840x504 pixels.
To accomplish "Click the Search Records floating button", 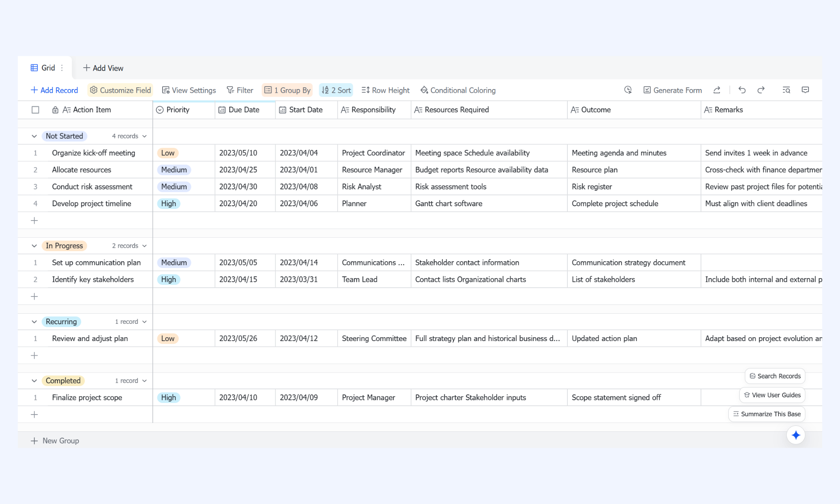I will (x=775, y=376).
